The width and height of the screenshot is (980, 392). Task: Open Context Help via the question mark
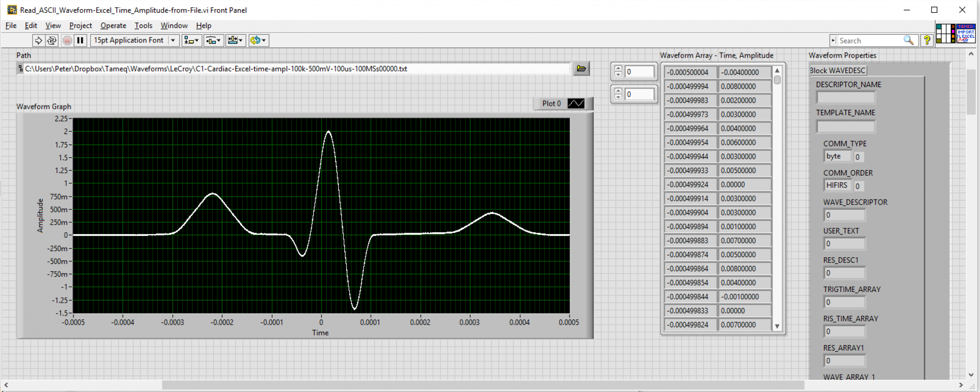pyautogui.click(x=926, y=40)
